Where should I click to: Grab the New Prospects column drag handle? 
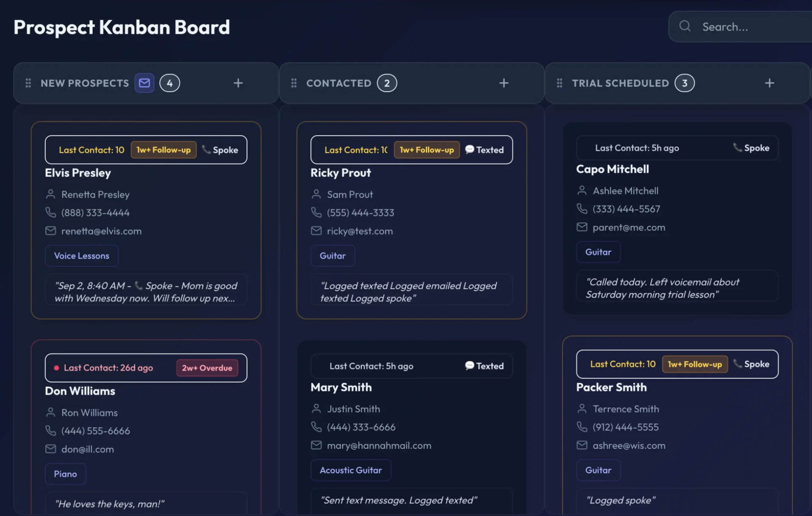[28, 83]
